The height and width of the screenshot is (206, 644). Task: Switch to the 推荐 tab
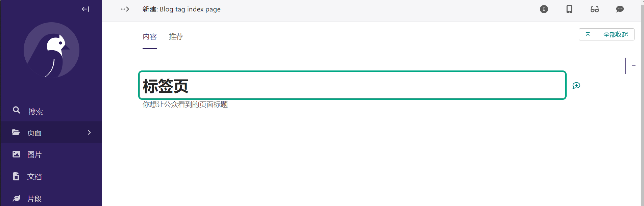(176, 36)
